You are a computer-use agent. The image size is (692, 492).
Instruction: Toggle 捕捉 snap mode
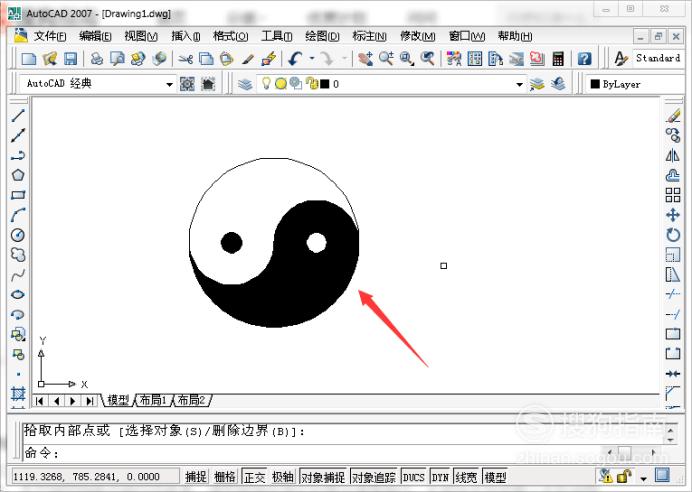(x=196, y=477)
